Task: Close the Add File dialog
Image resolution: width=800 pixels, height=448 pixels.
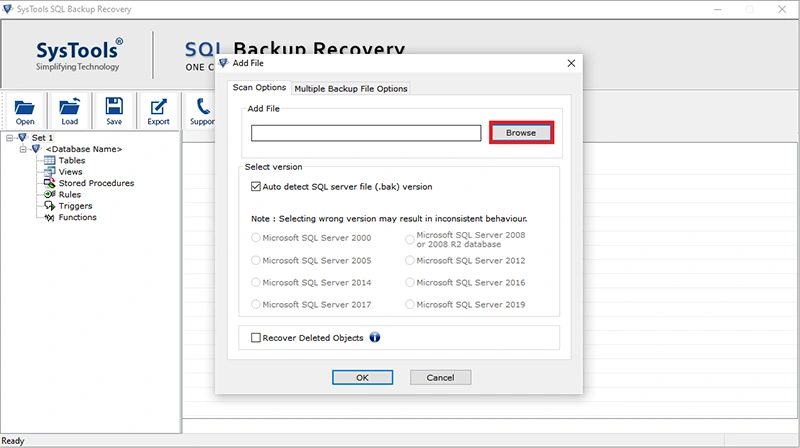Action: click(571, 63)
